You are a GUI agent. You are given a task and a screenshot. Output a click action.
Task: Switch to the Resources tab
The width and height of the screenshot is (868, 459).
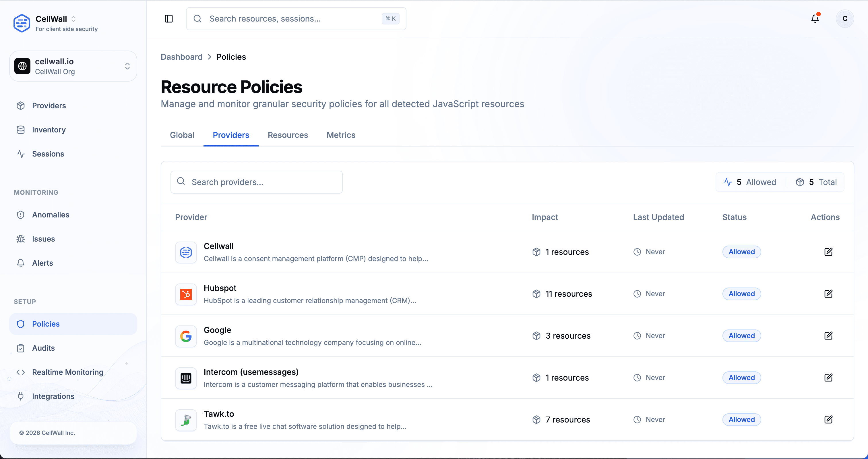click(288, 135)
